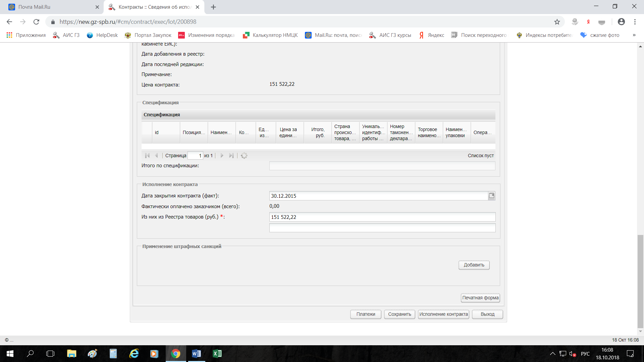Viewport: 644px width, 362px height.
Task: Open the Windows notification center
Action: [x=630, y=354]
